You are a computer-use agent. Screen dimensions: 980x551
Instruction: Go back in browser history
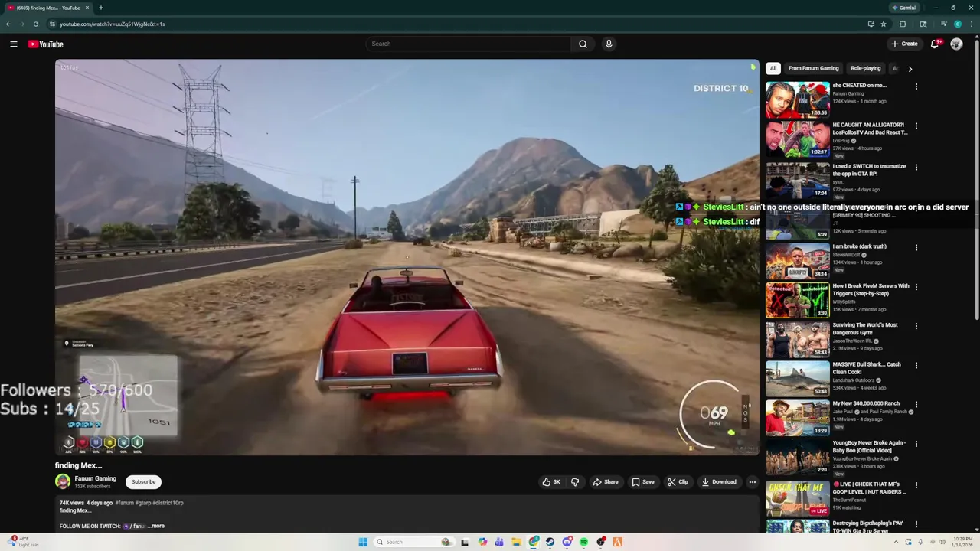(8, 24)
